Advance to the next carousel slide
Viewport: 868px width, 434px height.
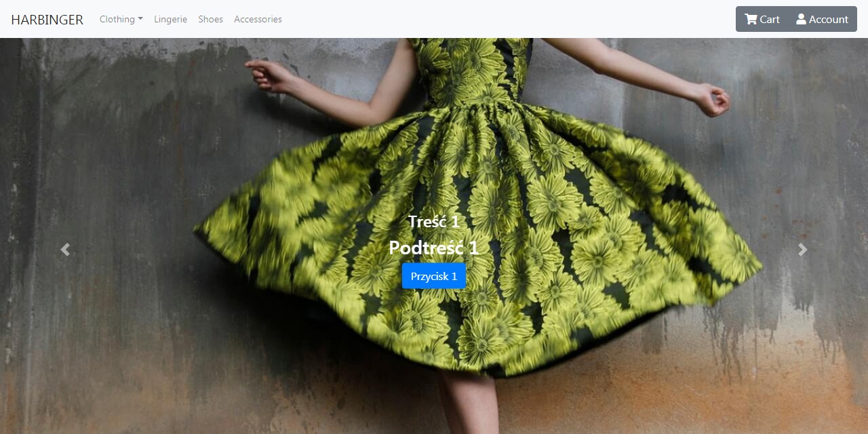click(x=803, y=250)
